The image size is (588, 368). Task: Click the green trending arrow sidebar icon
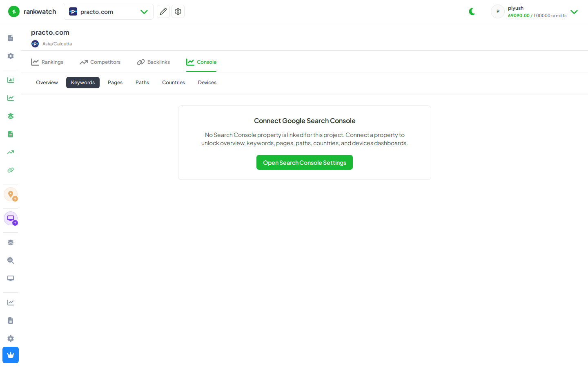(x=11, y=152)
